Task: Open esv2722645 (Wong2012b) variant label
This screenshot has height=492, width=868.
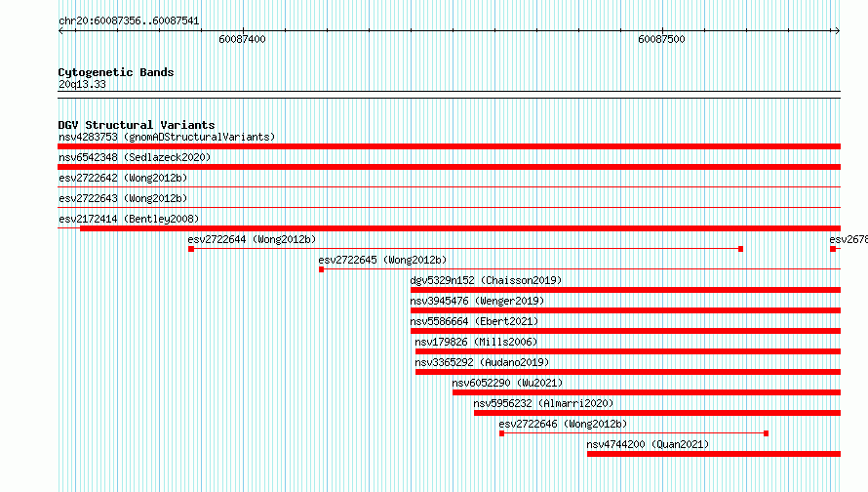Action: pos(382,260)
